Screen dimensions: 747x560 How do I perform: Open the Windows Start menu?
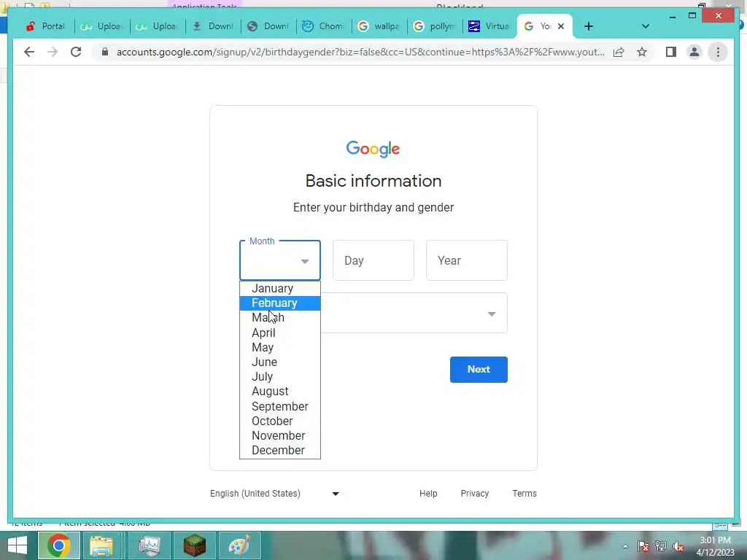click(x=18, y=545)
